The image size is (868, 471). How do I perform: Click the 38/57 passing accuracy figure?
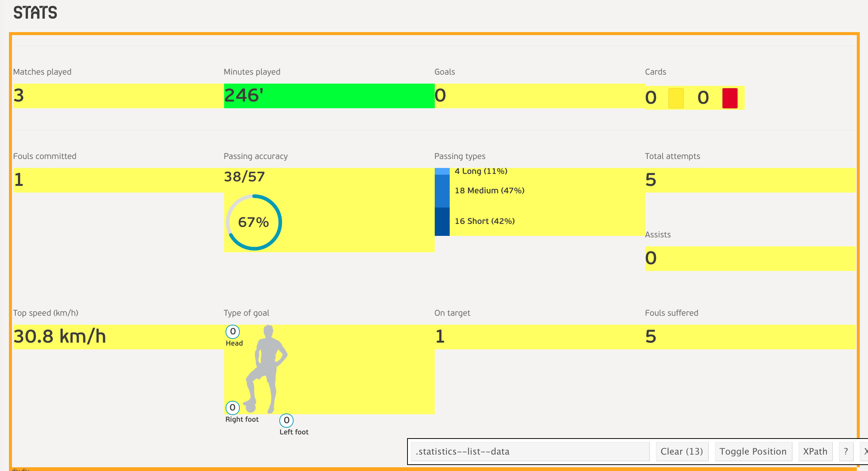click(x=244, y=177)
